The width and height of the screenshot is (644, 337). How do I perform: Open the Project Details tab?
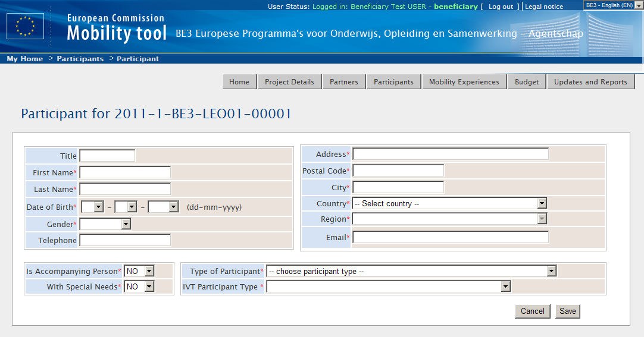pyautogui.click(x=289, y=81)
